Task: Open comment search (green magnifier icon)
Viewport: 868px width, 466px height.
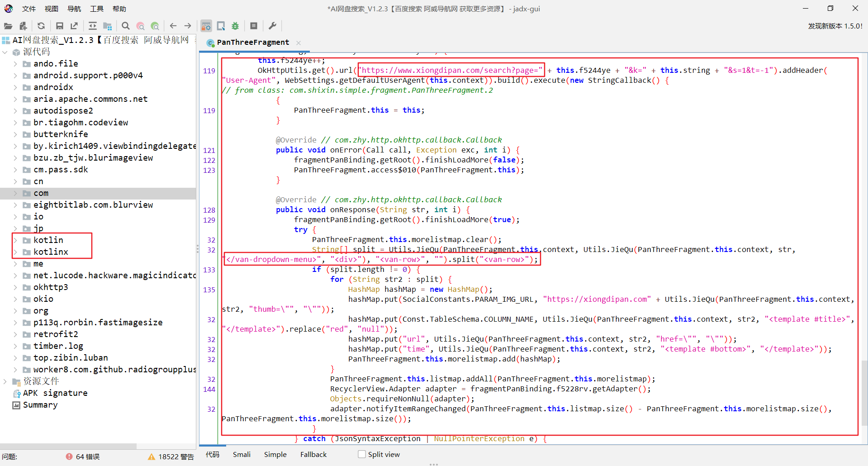Action: (x=155, y=26)
